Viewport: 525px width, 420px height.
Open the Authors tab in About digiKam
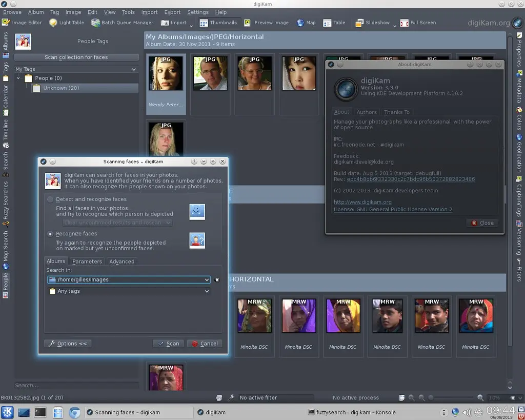coord(367,112)
